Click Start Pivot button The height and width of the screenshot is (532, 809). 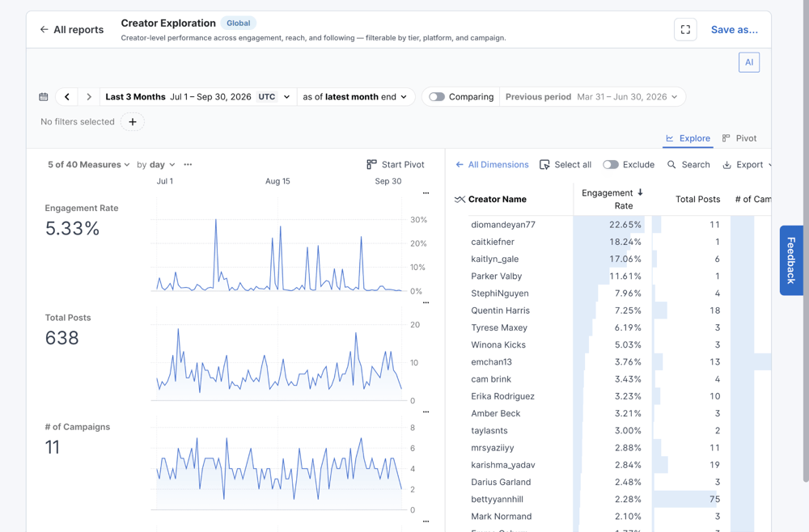pyautogui.click(x=396, y=164)
